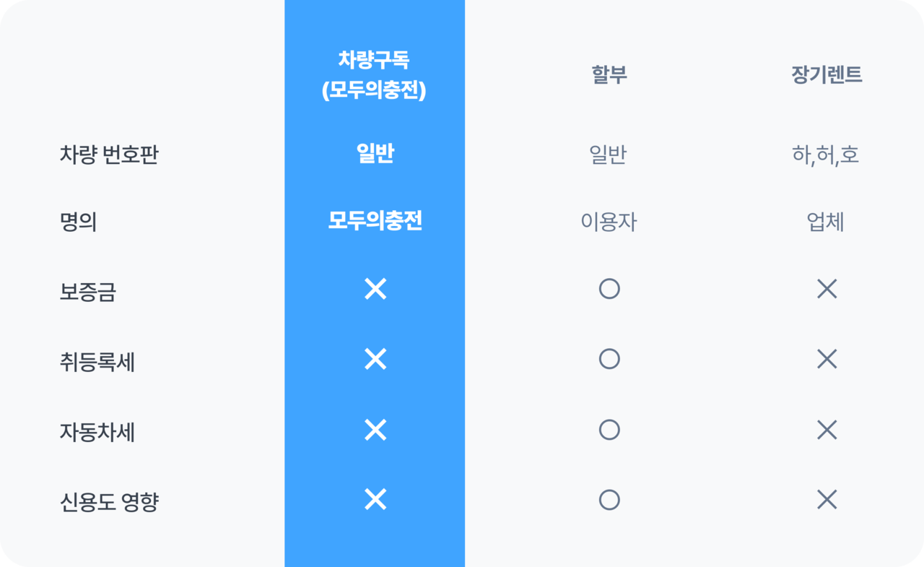
Task: Click the X icon for 취등록세 under 차량구독
Action: coord(375,359)
